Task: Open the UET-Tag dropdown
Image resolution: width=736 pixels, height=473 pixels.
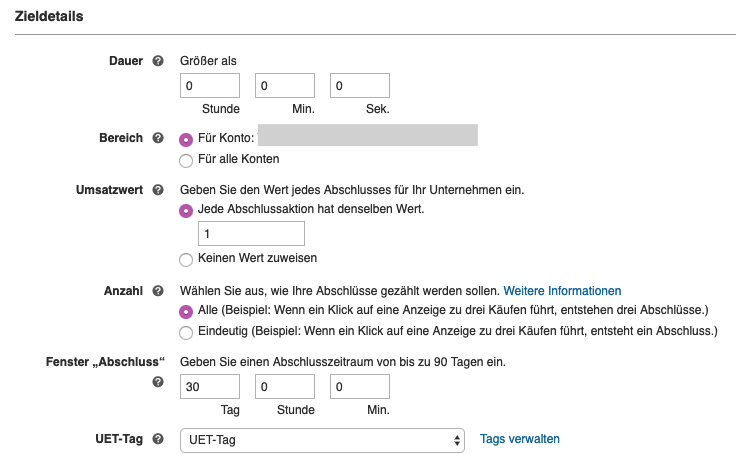Action: tap(322, 440)
